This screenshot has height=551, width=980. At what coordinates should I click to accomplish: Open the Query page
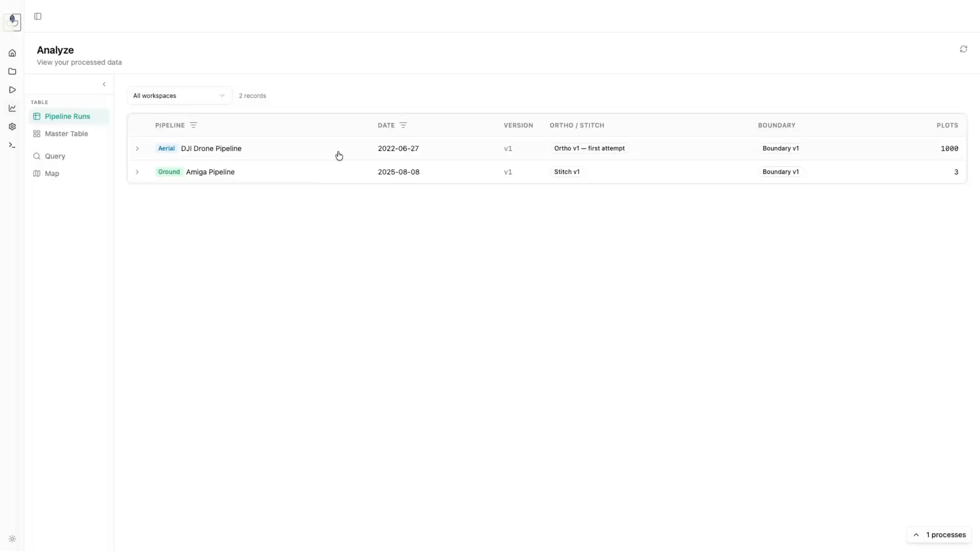pos(55,156)
